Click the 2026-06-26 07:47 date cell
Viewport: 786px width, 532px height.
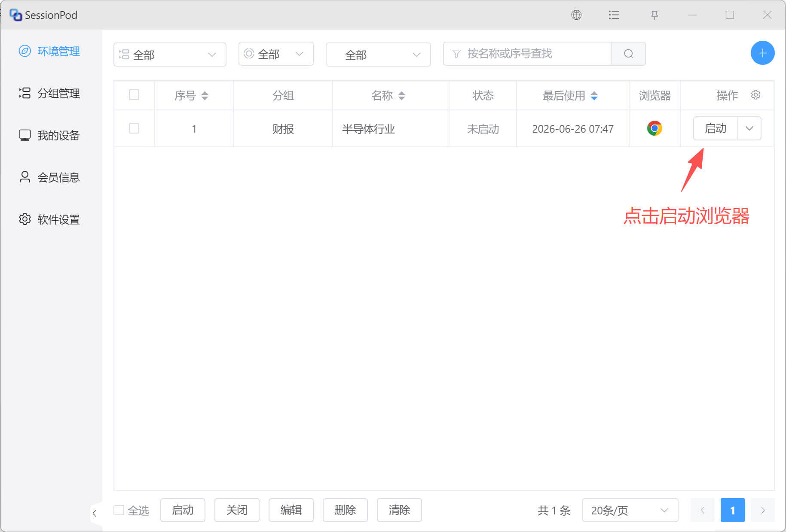[573, 129]
